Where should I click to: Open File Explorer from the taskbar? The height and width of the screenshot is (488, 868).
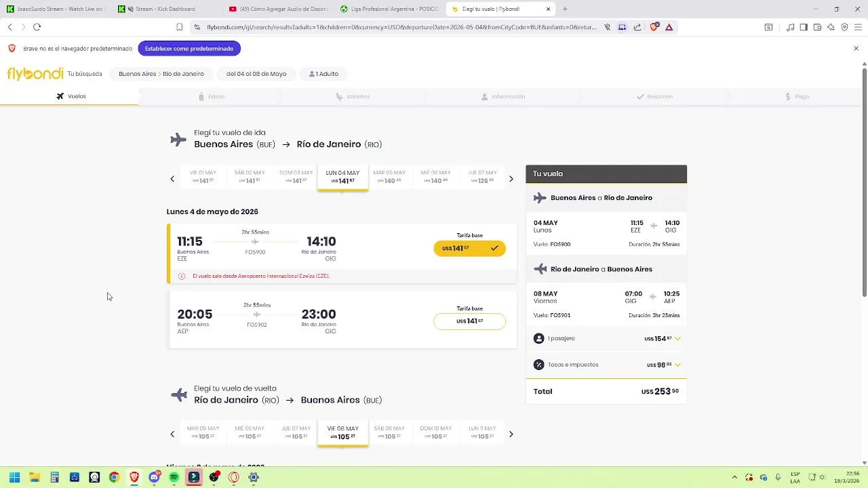35,477
